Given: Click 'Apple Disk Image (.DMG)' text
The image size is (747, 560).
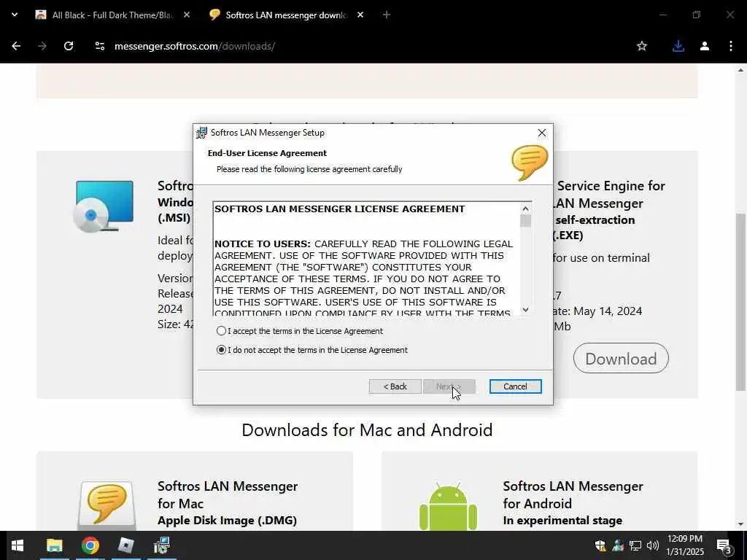Looking at the screenshot, I should (228, 521).
